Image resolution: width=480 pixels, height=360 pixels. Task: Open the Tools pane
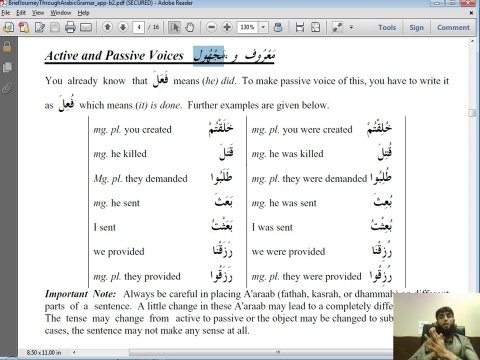(387, 27)
